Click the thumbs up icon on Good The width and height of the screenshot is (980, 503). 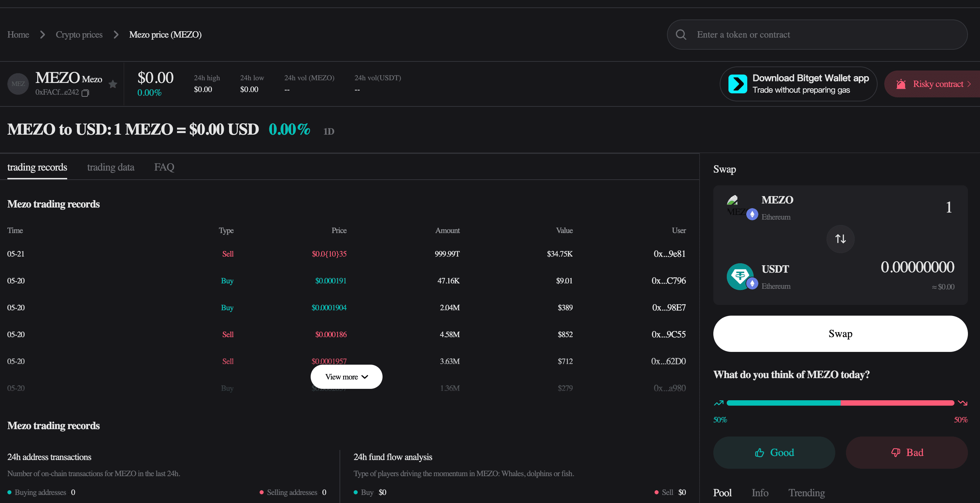click(x=759, y=452)
